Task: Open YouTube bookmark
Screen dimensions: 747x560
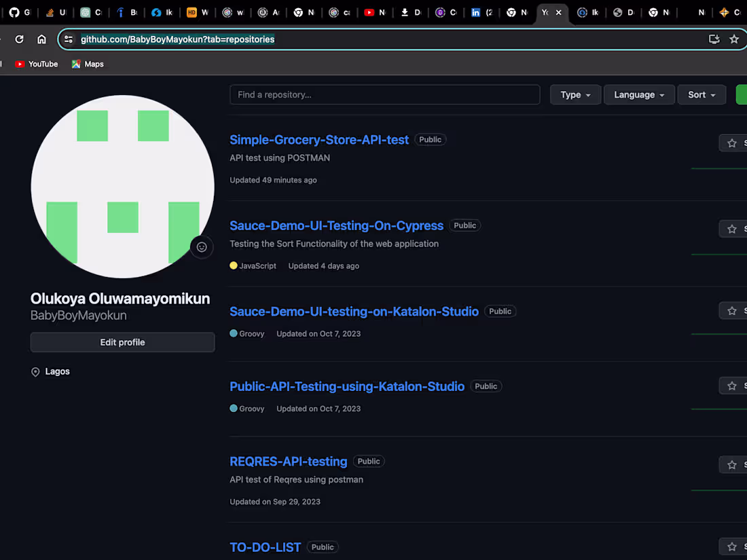Action: (36, 64)
